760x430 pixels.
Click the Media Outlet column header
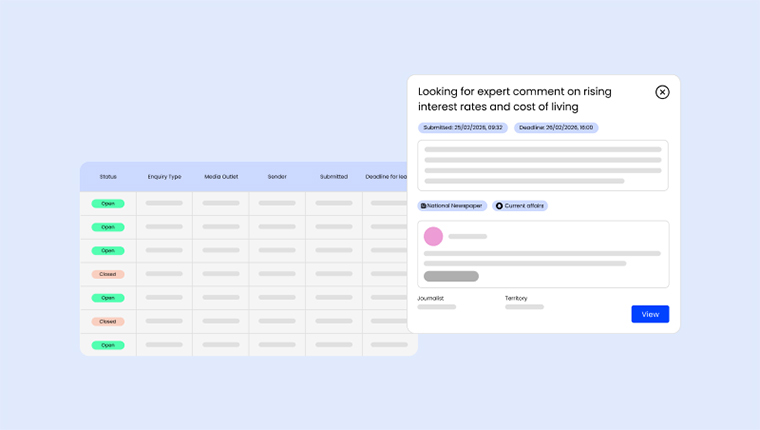221,177
